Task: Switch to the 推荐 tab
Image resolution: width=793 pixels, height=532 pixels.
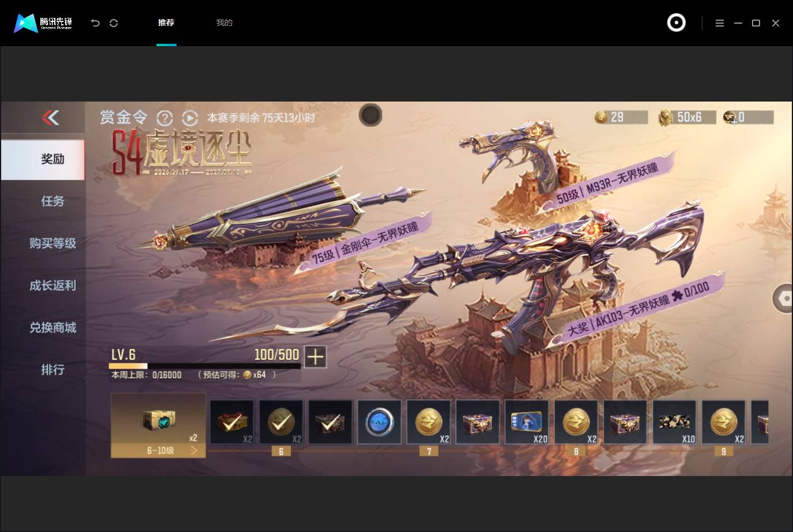Action: point(166,23)
